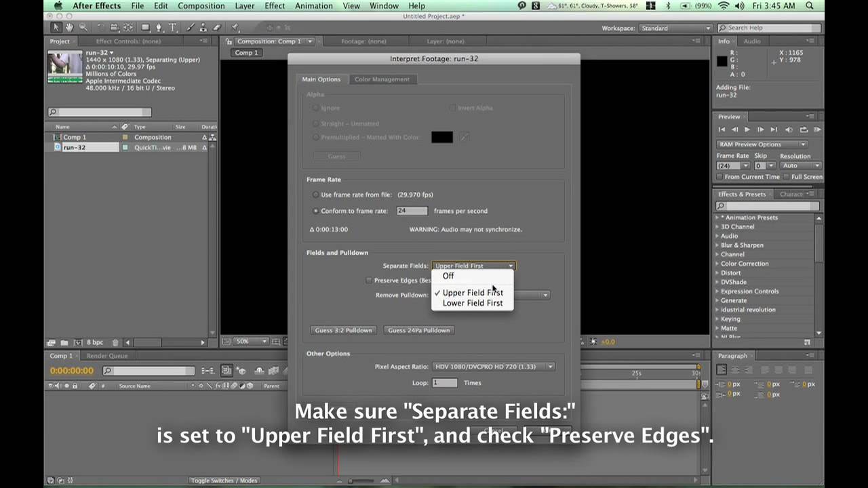Choose 'Upper Field First' option
Screen dimensions: 868x488
[473, 293]
